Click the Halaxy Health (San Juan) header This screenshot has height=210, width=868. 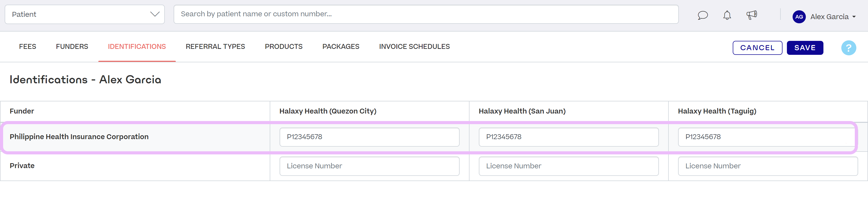(522, 111)
